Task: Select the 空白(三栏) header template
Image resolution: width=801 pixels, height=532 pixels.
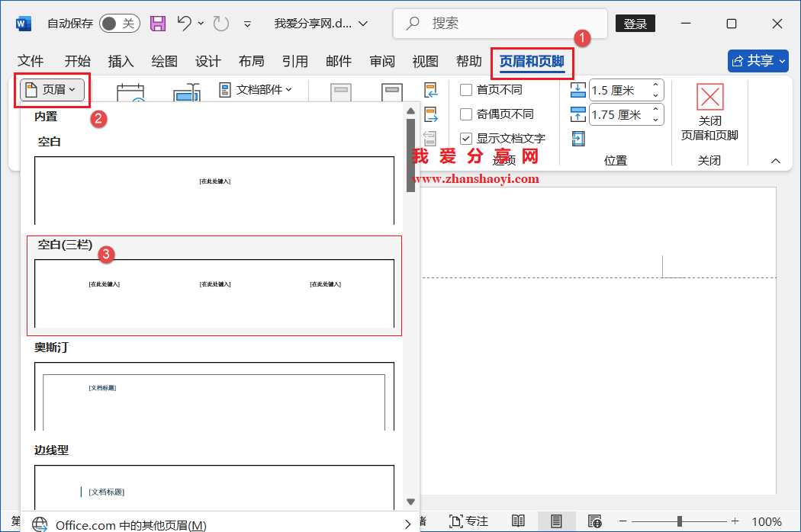Action: [x=214, y=285]
